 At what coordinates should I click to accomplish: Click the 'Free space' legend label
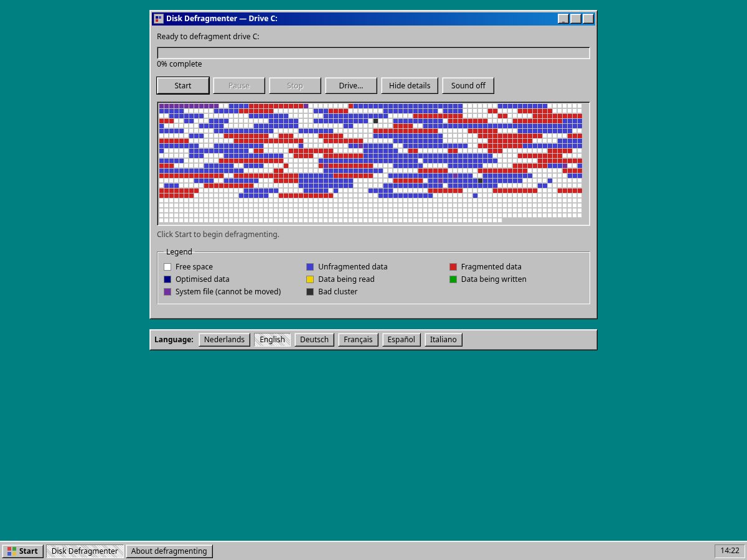pyautogui.click(x=194, y=267)
